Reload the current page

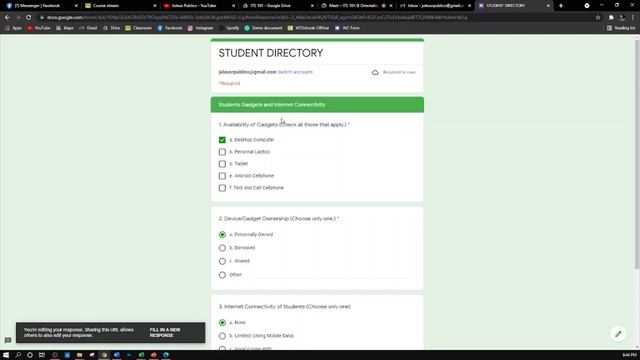tap(28, 18)
